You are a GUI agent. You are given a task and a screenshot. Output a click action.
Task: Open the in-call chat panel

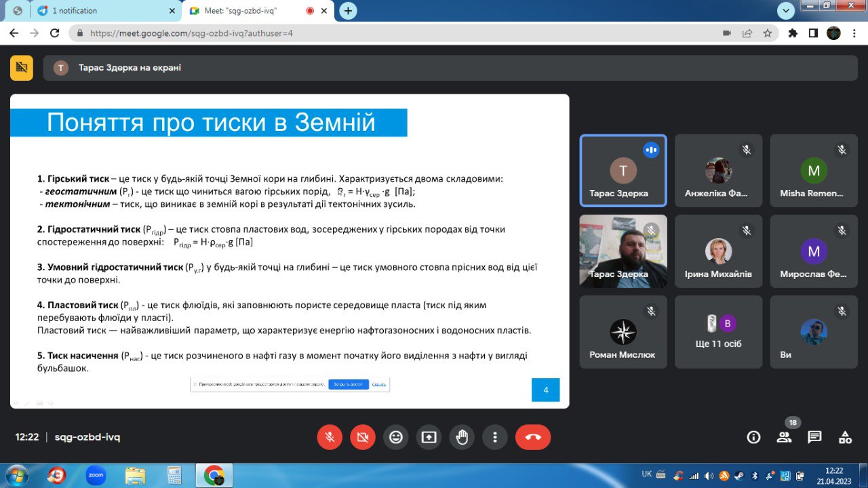pos(814,437)
